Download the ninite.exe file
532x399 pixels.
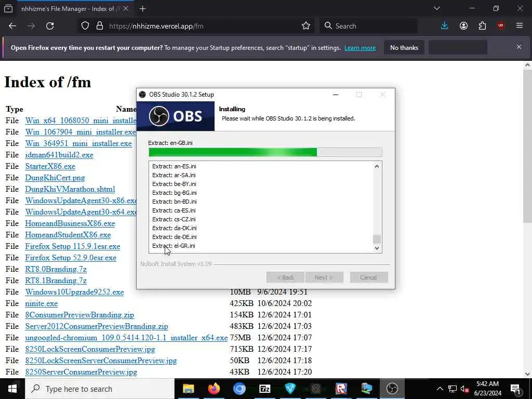pyautogui.click(x=42, y=303)
